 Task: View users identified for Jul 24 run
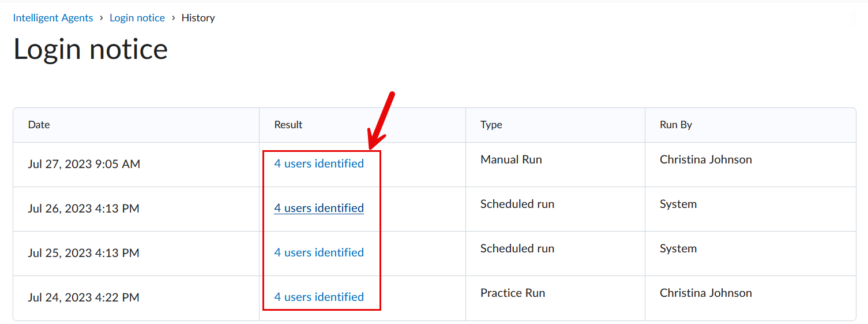[319, 297]
